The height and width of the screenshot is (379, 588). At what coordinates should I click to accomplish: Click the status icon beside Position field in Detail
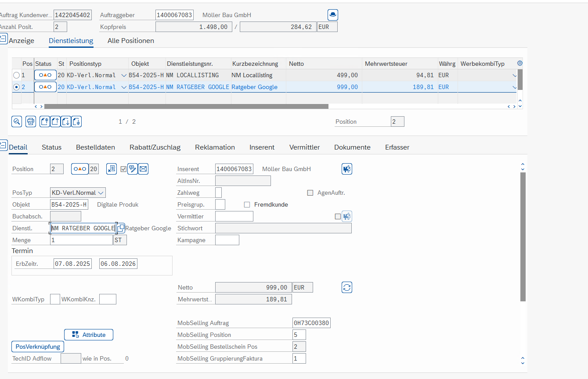[79, 169]
